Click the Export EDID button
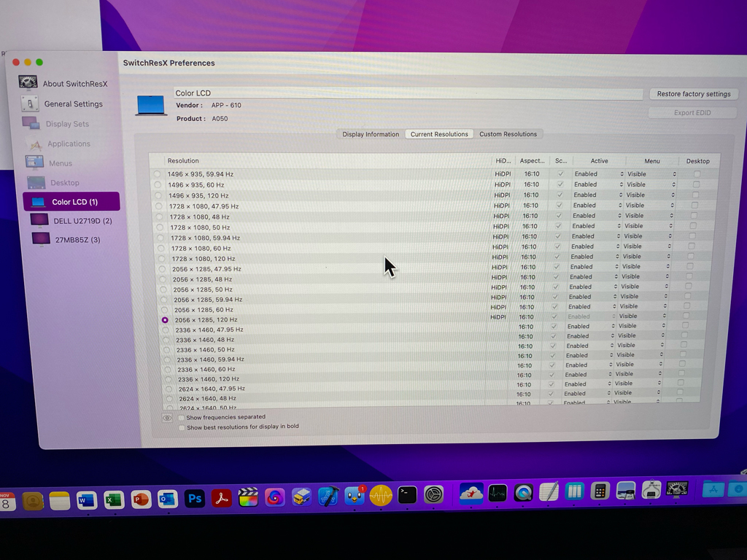747x560 pixels. pyautogui.click(x=692, y=113)
